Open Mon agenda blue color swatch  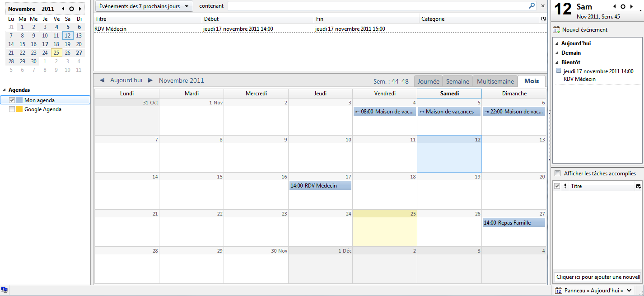pyautogui.click(x=19, y=100)
